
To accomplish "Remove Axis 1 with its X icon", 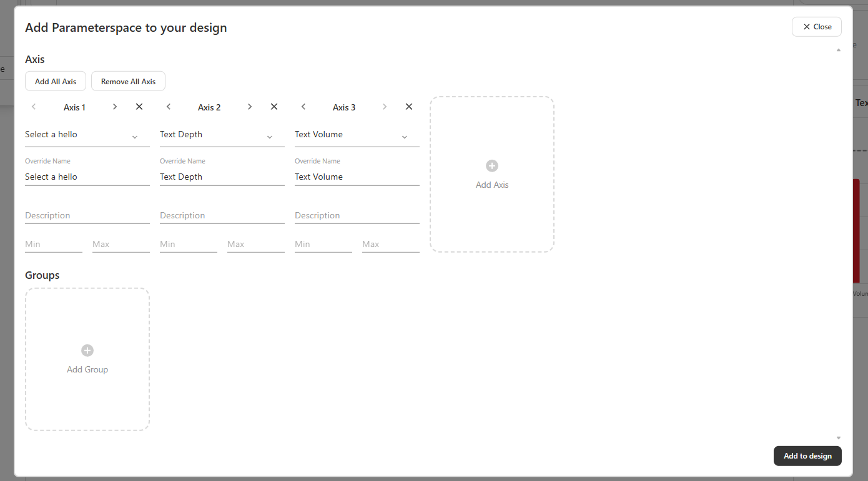I will [x=139, y=107].
